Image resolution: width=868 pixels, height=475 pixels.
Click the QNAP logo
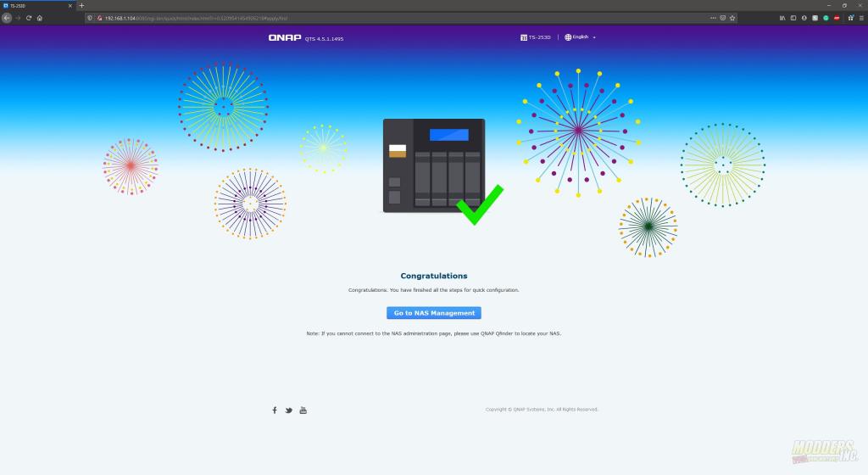(285, 37)
